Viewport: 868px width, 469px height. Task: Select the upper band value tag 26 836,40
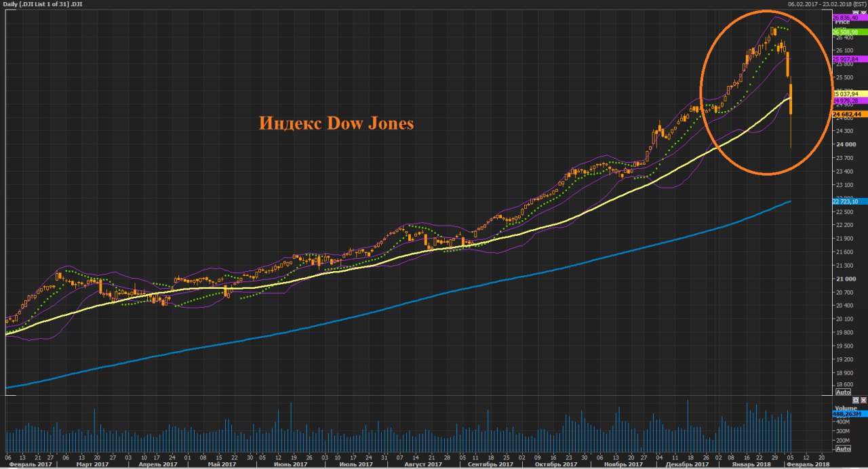[x=850, y=18]
